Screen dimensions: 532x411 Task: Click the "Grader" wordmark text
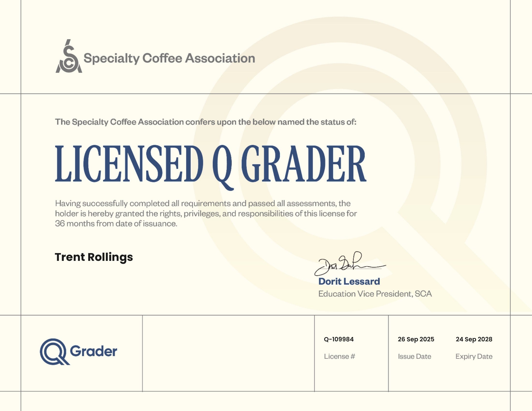(x=94, y=351)
